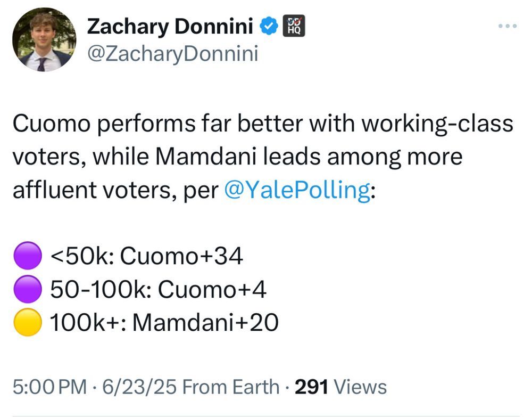
Task: Click the yellow circle beside 100k+
Action: 28,322
